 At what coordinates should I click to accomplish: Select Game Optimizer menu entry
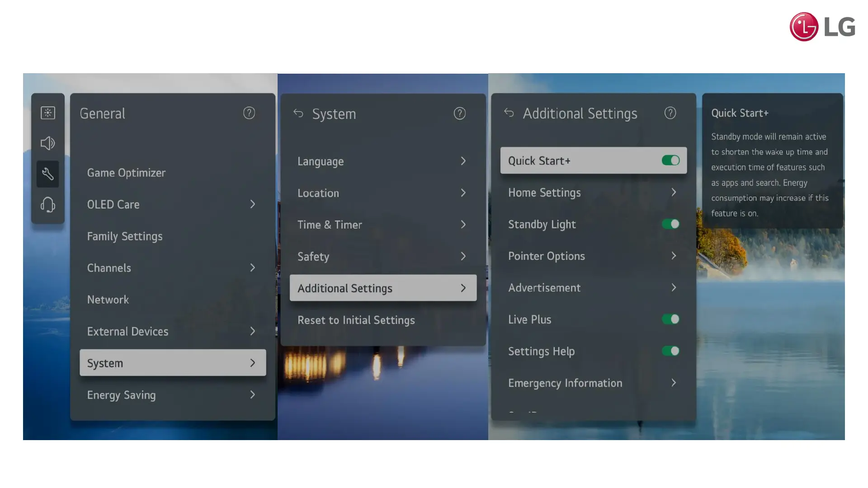click(x=127, y=173)
